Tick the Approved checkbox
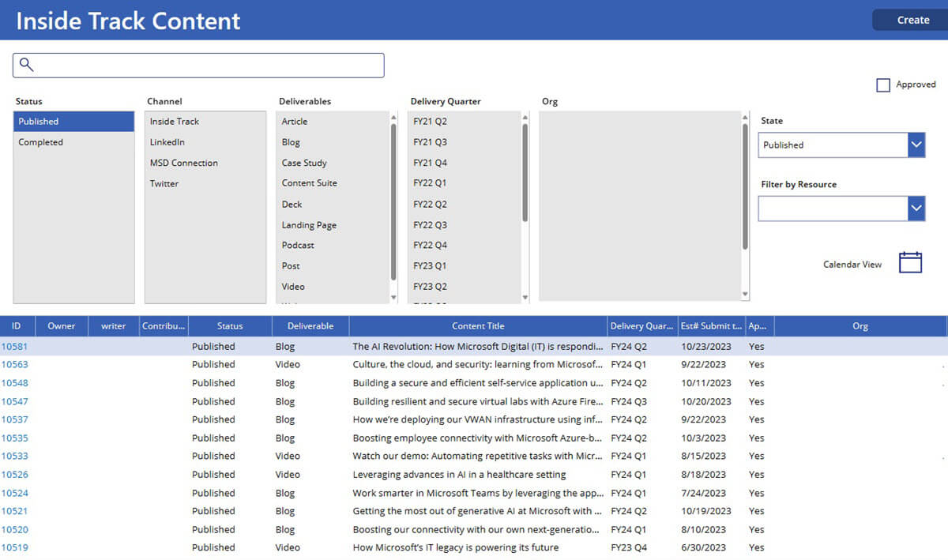 [x=883, y=85]
